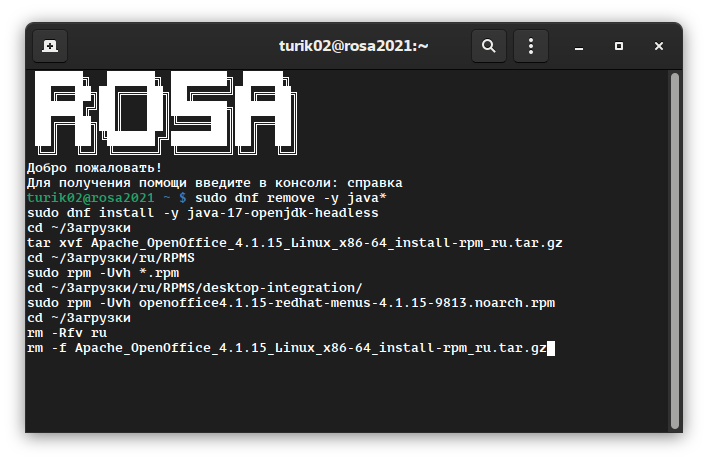Viewport: 708px width, 461px height.
Task: Click the 'rm -f Apache_OpenOffice' last command line
Action: point(287,348)
